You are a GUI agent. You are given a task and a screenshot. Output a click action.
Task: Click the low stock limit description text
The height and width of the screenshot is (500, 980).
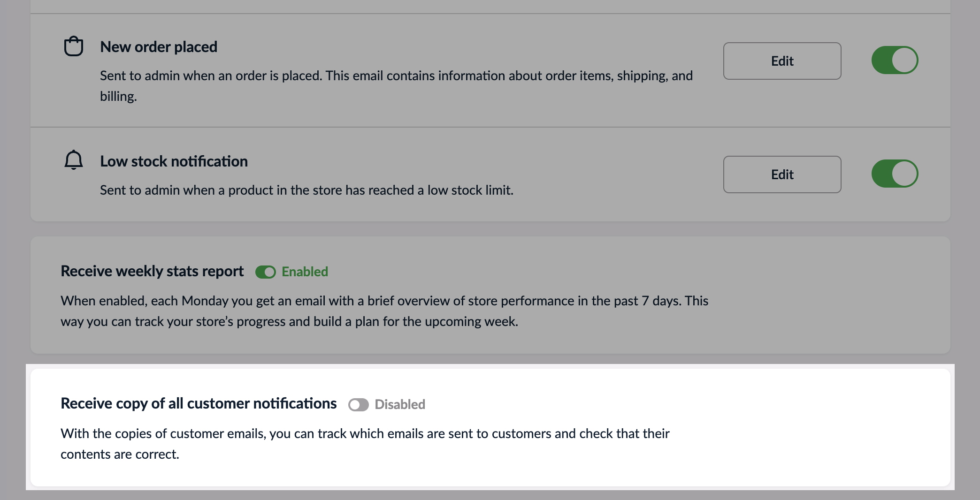point(306,190)
